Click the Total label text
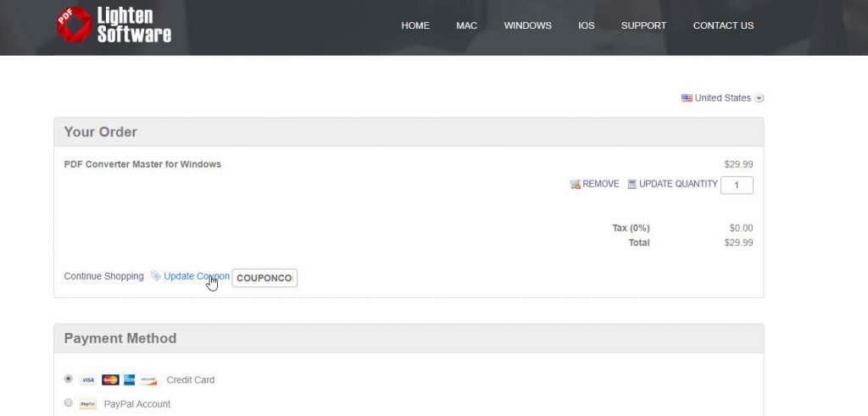The image size is (868, 416). [639, 243]
